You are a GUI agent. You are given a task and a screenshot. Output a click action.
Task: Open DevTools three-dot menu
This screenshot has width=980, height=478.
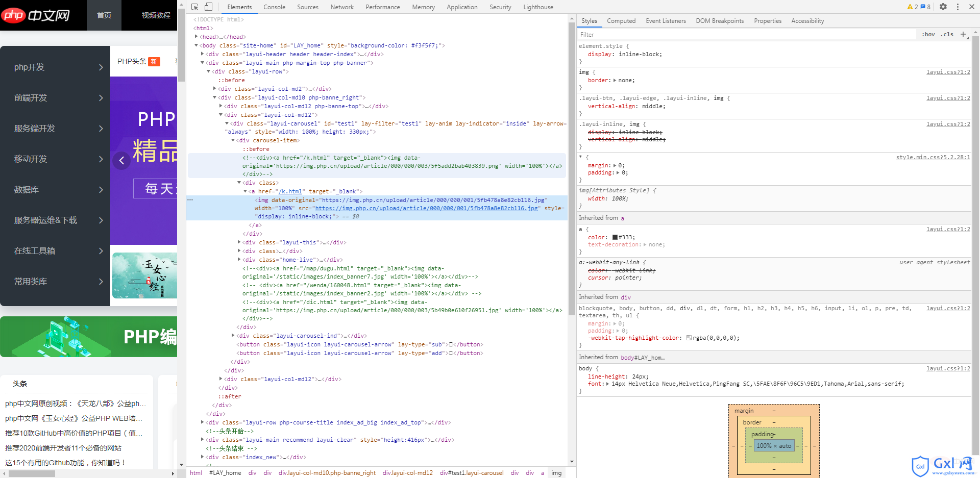tap(958, 7)
